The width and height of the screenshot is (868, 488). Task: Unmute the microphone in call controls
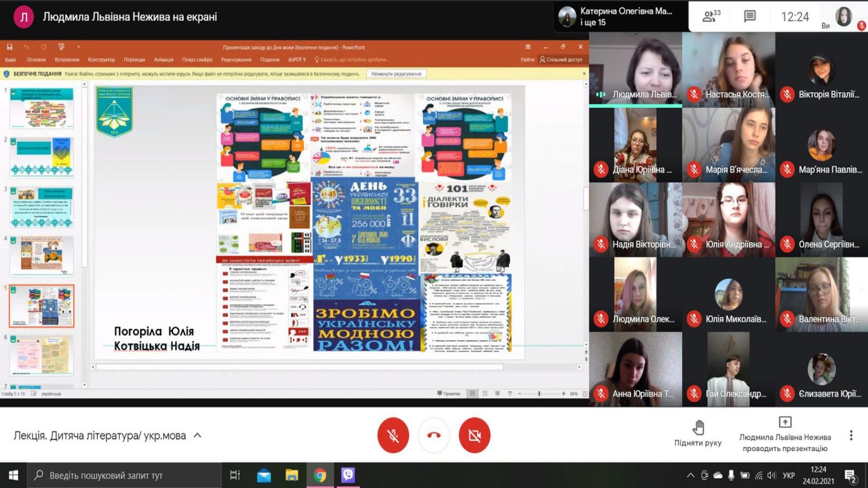pos(393,435)
